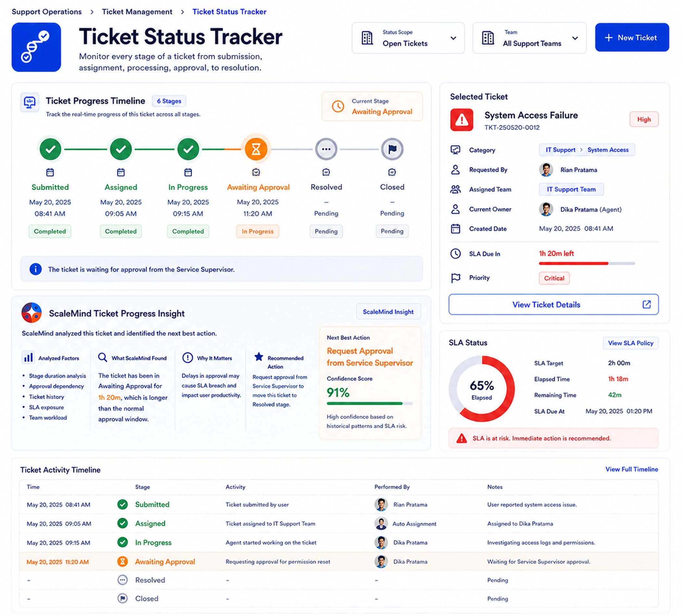
Task: Click the IT Support category tag
Action: [x=560, y=149]
